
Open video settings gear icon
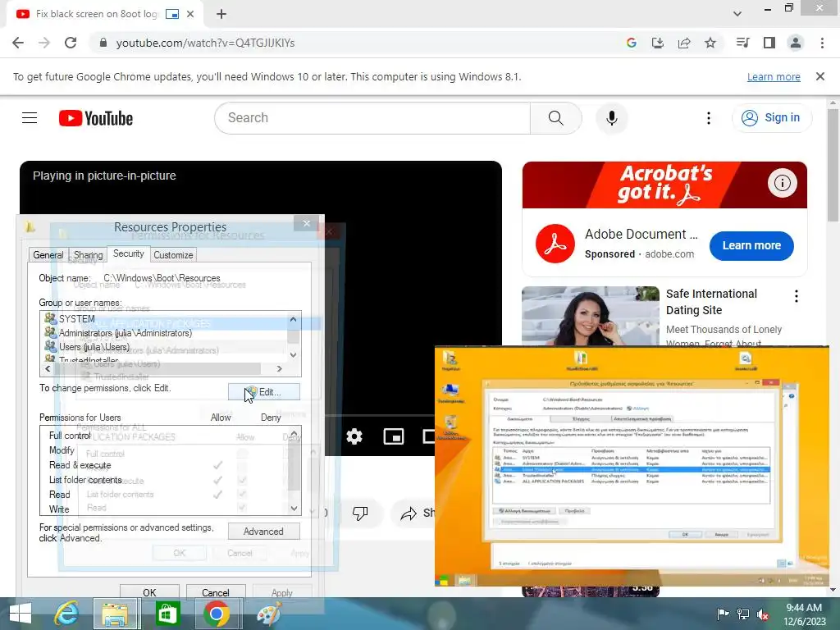(x=354, y=436)
